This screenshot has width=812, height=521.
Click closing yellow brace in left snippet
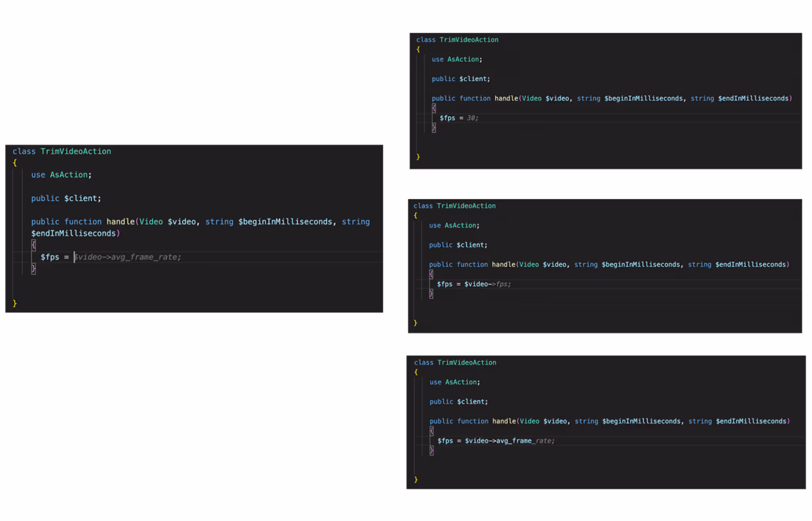[x=15, y=303]
